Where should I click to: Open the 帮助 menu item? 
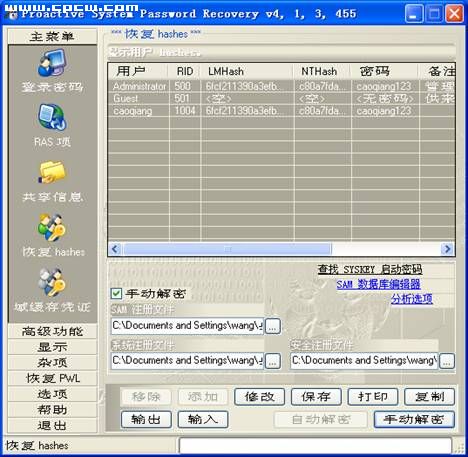[x=52, y=410]
